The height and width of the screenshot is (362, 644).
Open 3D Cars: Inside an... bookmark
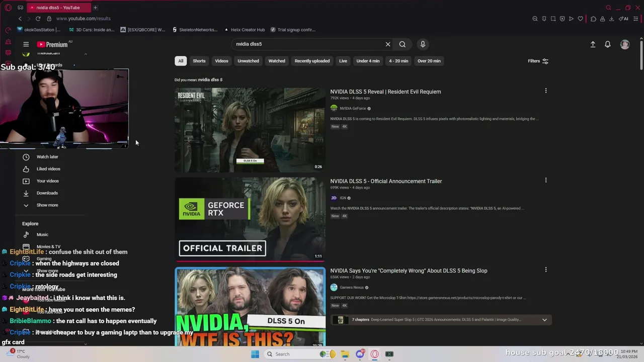(91, 30)
